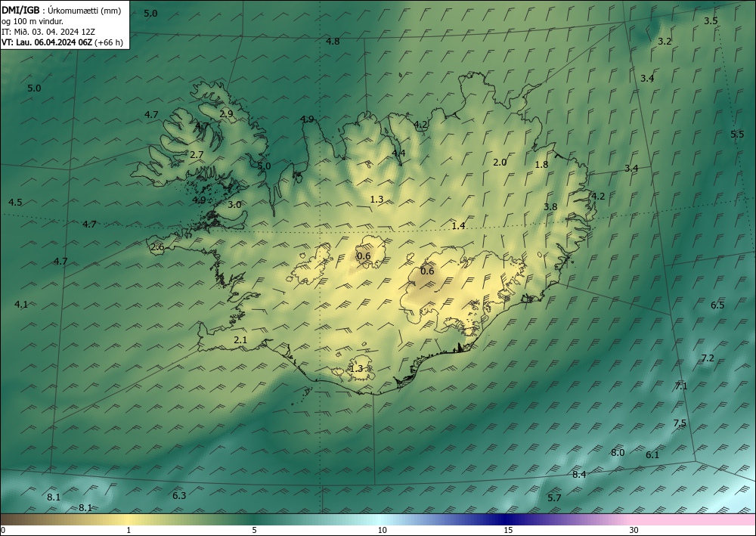Click the initial time 'IT: Mið. 03. 04. 2024 12Z'
The height and width of the screenshot is (536, 756).
(48, 32)
